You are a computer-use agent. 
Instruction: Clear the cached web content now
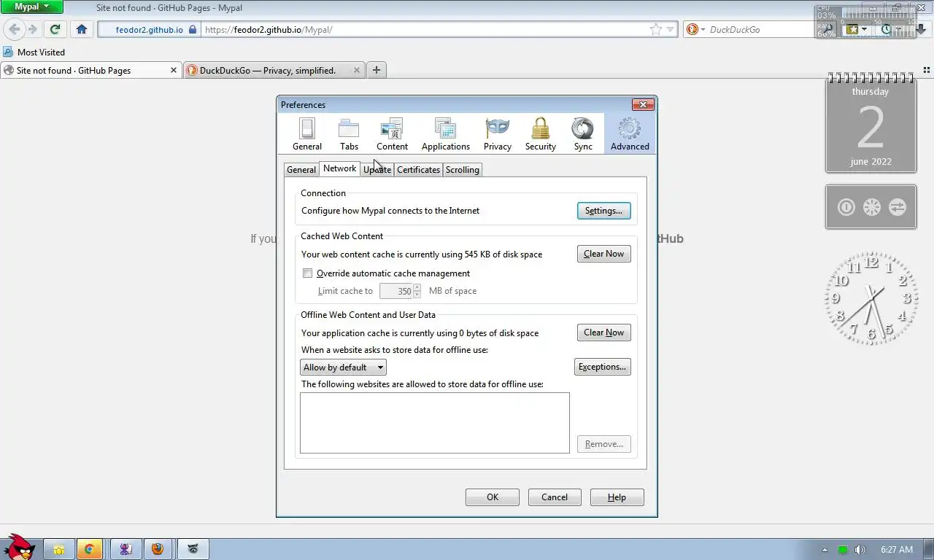[603, 254]
